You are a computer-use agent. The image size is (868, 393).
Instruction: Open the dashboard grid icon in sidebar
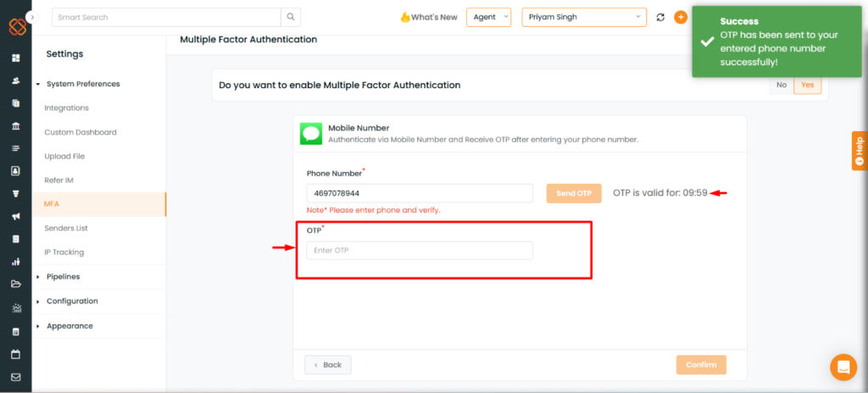[x=15, y=58]
